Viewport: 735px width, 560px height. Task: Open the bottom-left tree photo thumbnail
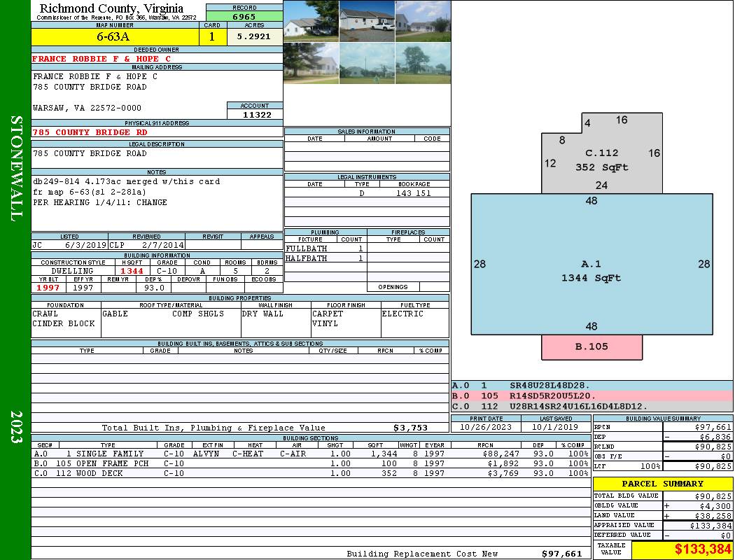pos(311,63)
